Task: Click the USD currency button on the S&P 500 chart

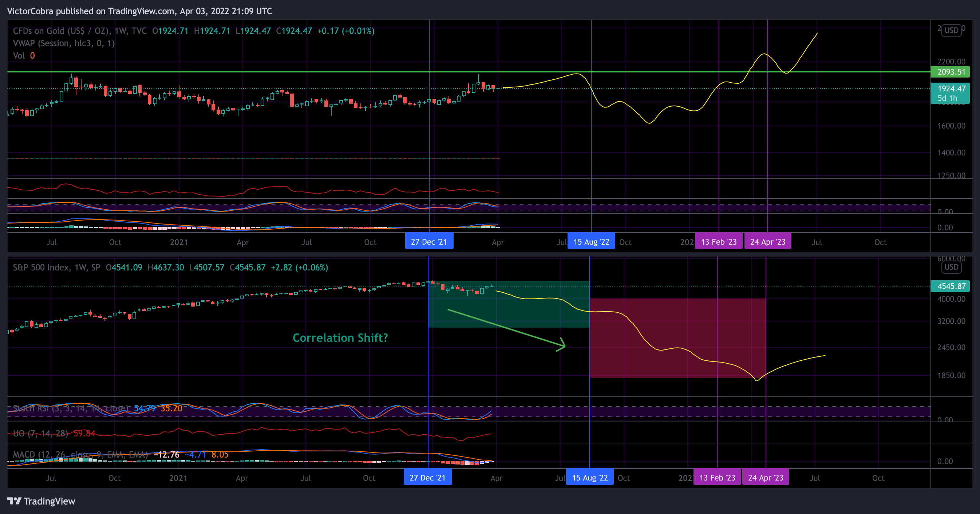Action: 951,267
